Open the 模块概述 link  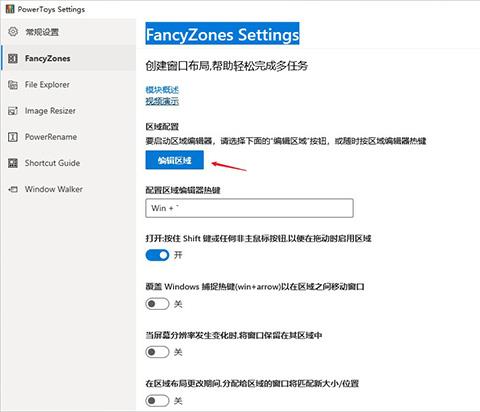pyautogui.click(x=162, y=90)
